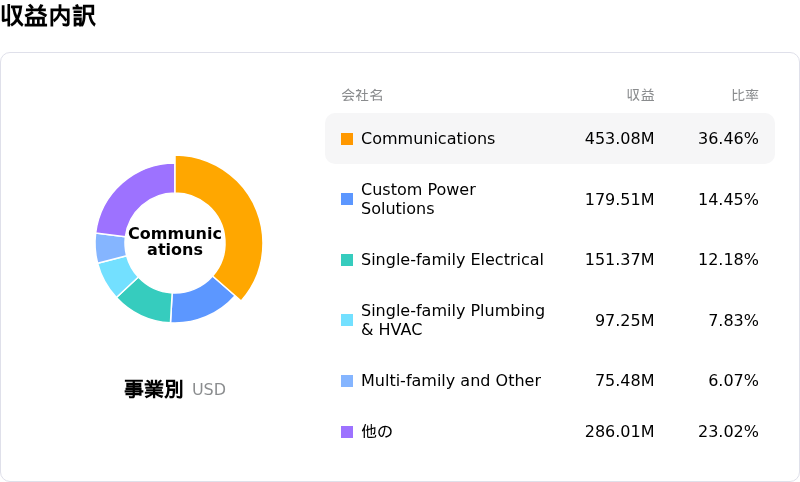
Task: Click the 36.46% ratio value
Action: (x=728, y=138)
